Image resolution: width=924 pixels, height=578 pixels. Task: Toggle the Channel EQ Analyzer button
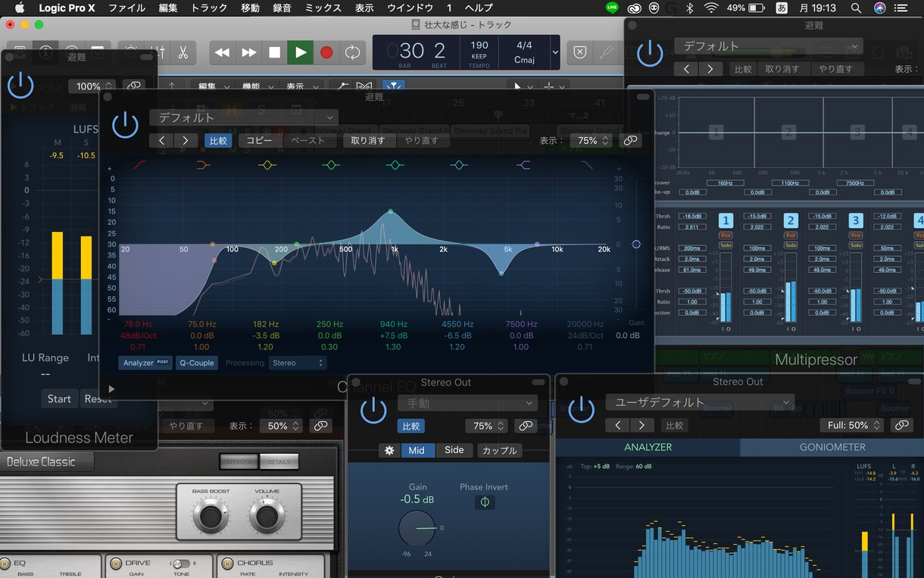tap(145, 363)
